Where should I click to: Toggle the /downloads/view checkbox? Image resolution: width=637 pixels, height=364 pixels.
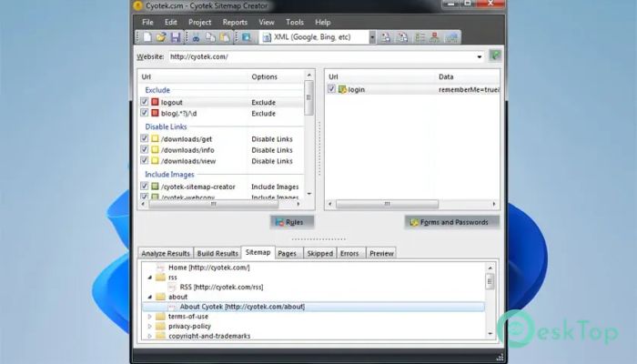pyautogui.click(x=144, y=160)
